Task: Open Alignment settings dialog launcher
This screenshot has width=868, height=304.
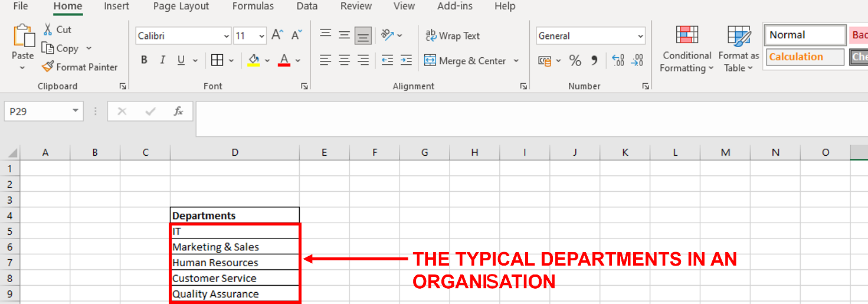Action: [523, 86]
